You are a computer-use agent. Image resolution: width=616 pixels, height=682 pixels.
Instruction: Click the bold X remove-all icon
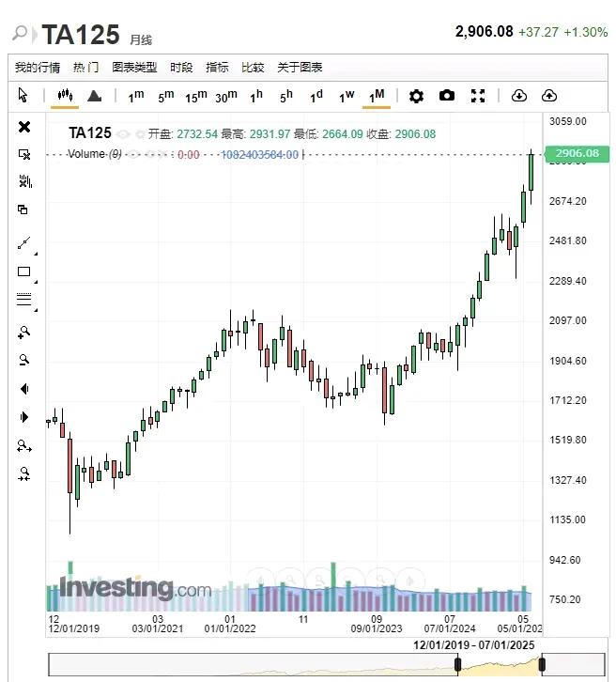click(x=24, y=127)
